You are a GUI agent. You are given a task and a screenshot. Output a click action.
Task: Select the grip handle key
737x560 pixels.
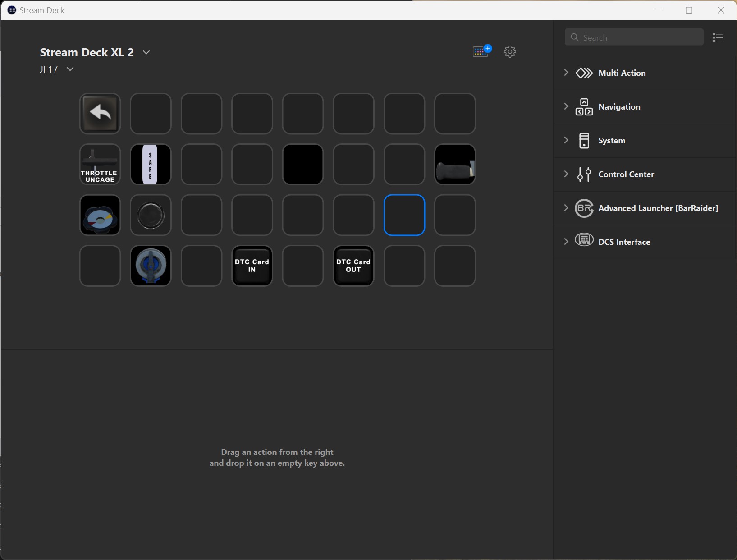(455, 165)
